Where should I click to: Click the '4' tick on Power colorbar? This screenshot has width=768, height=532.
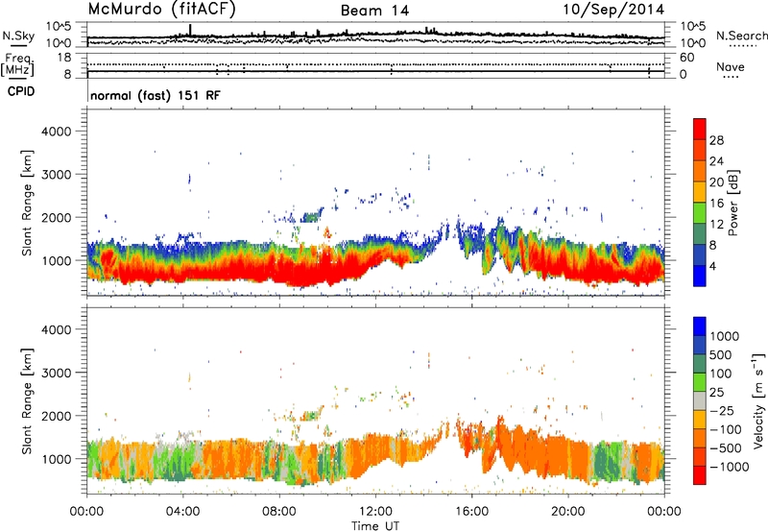coord(712,266)
